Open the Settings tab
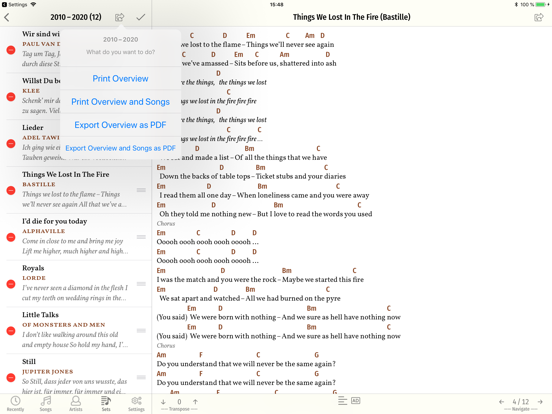 tap(136, 403)
